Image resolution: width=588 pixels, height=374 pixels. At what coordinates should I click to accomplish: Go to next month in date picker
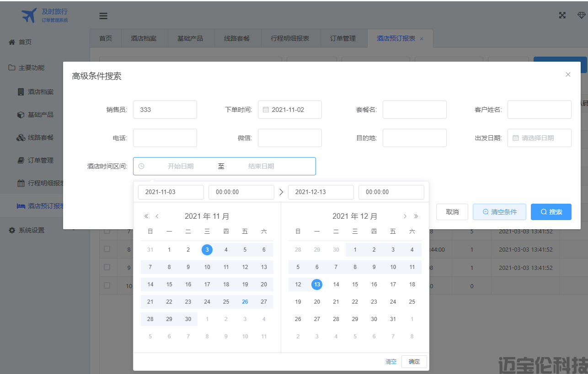[405, 216]
